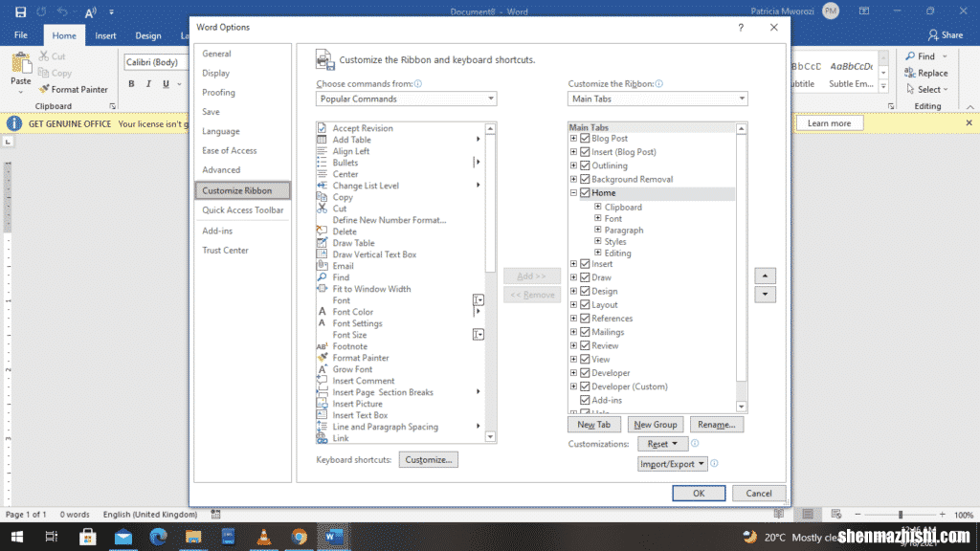Select the Insert Picture command
Screen dimensions: 980x551
pos(357,404)
